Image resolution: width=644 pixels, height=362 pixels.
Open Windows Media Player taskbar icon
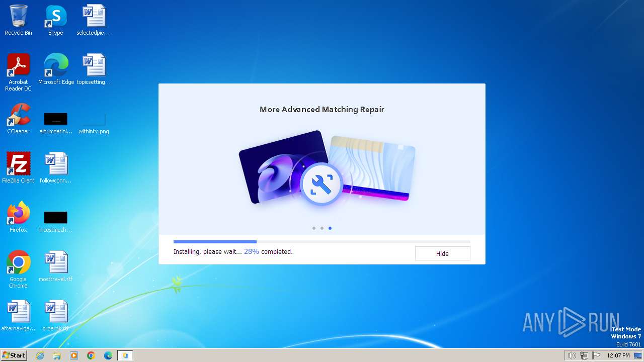(x=74, y=355)
